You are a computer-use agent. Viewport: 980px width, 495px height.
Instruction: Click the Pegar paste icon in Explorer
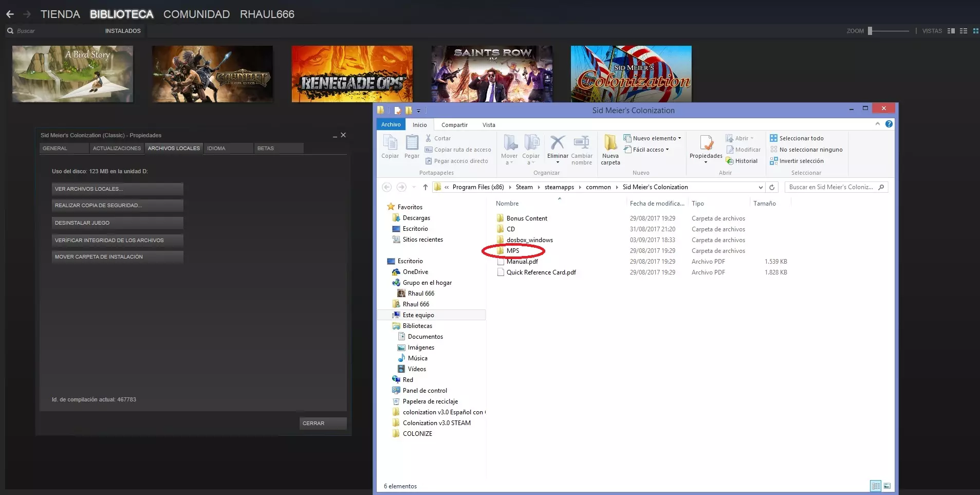[x=412, y=142]
